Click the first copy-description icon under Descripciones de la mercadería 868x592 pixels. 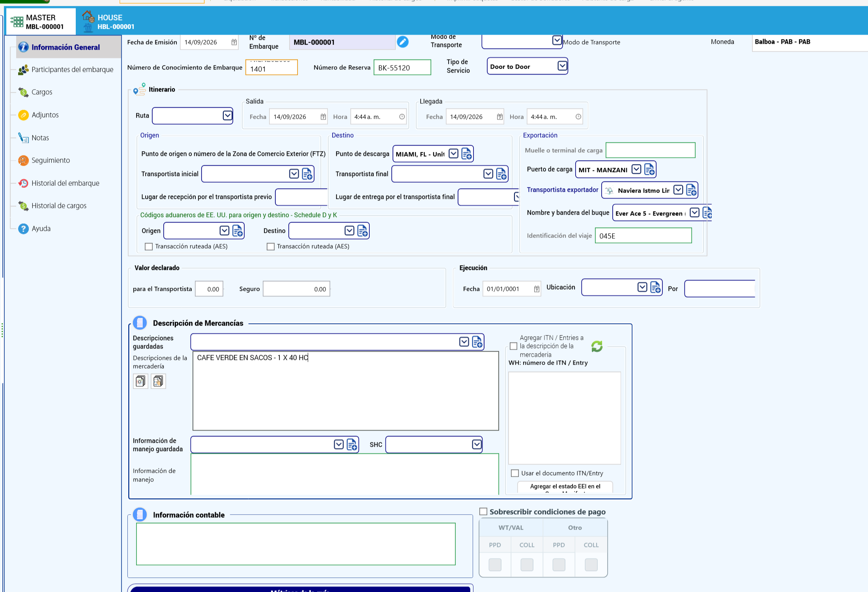coord(140,381)
